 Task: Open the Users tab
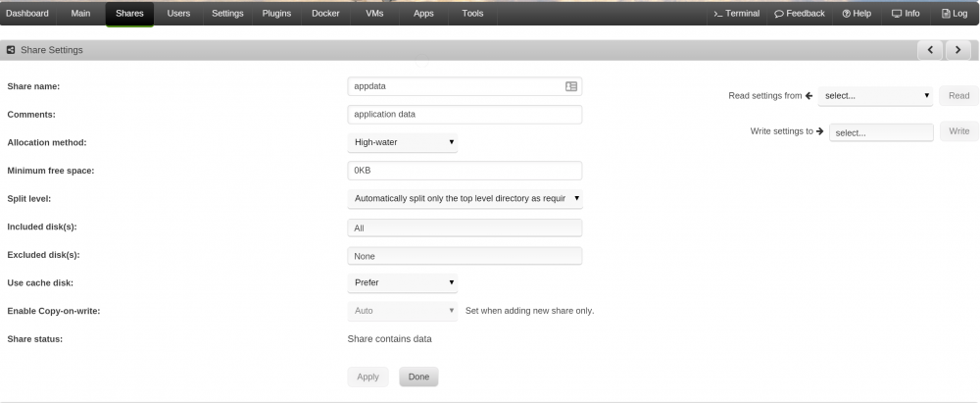(178, 13)
